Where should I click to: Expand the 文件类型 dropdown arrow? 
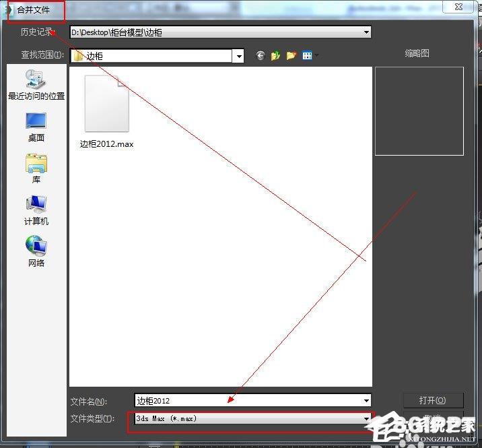tap(366, 418)
